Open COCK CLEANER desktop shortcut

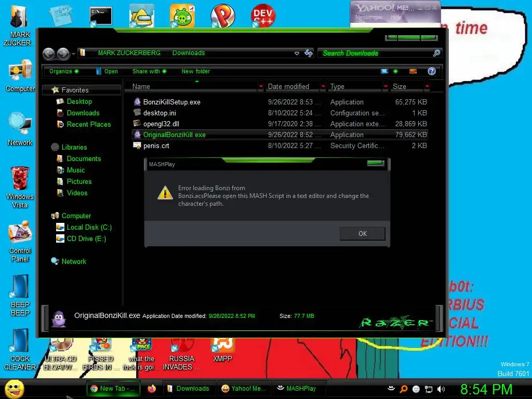[20, 350]
